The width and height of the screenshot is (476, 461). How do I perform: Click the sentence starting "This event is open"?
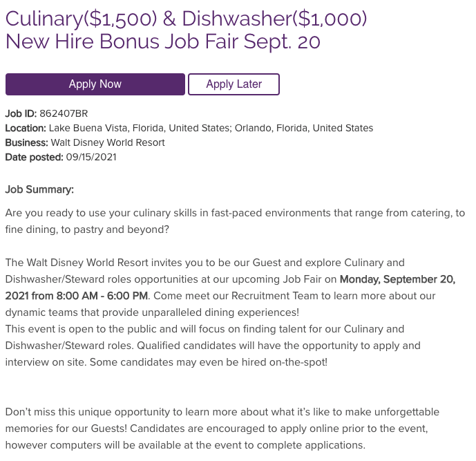[x=204, y=329]
